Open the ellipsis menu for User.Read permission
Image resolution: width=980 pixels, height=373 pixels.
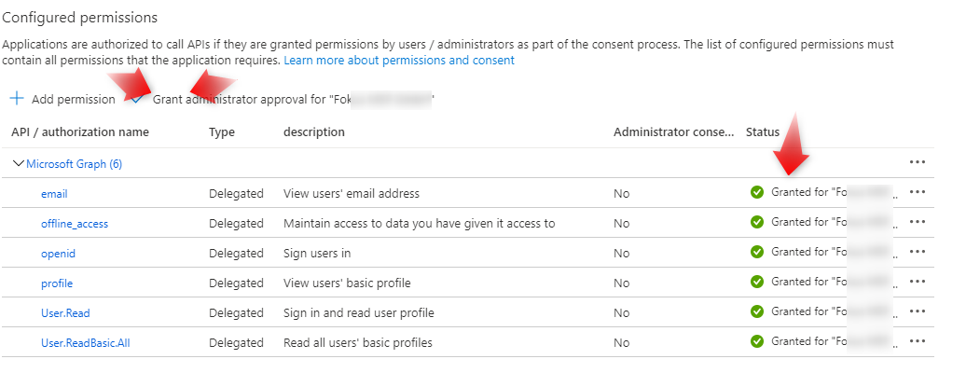coord(918,311)
